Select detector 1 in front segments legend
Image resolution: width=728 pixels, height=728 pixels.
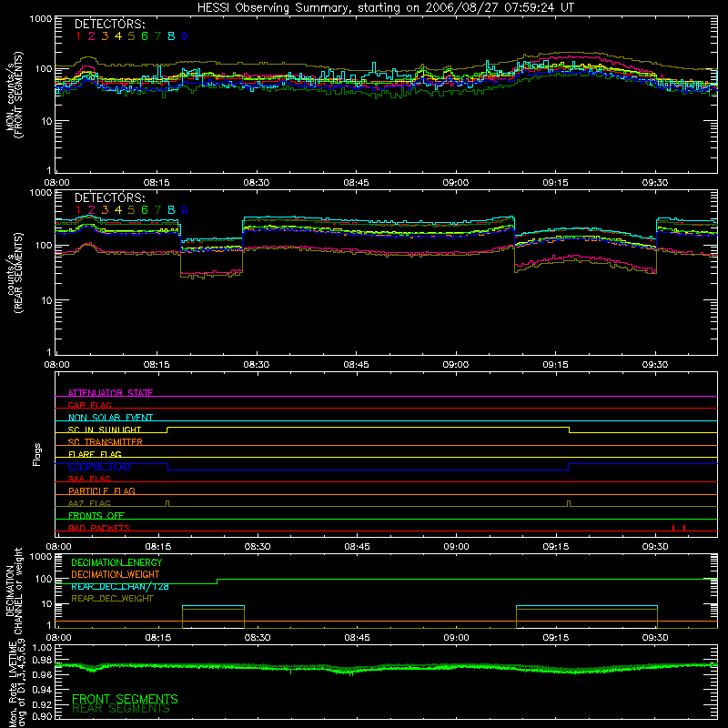[78, 36]
